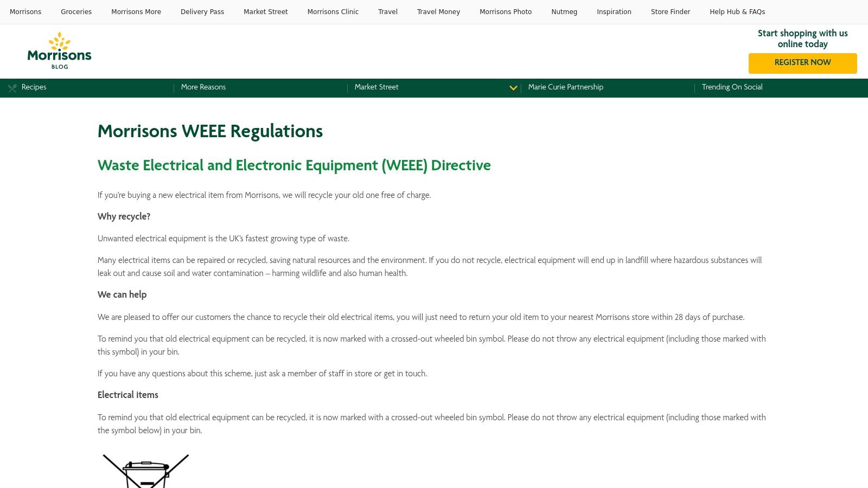The image size is (868, 488).
Task: Visit the Nutmeg page
Action: pos(564,11)
